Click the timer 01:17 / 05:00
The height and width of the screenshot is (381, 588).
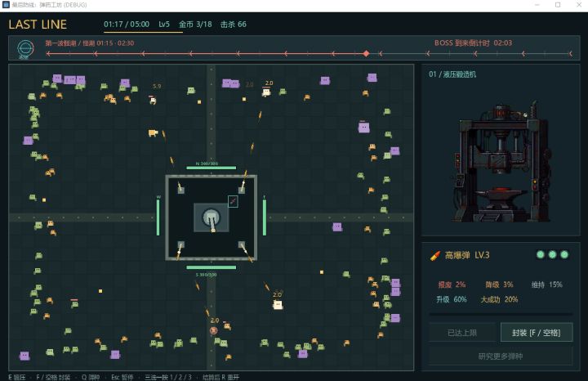(127, 25)
